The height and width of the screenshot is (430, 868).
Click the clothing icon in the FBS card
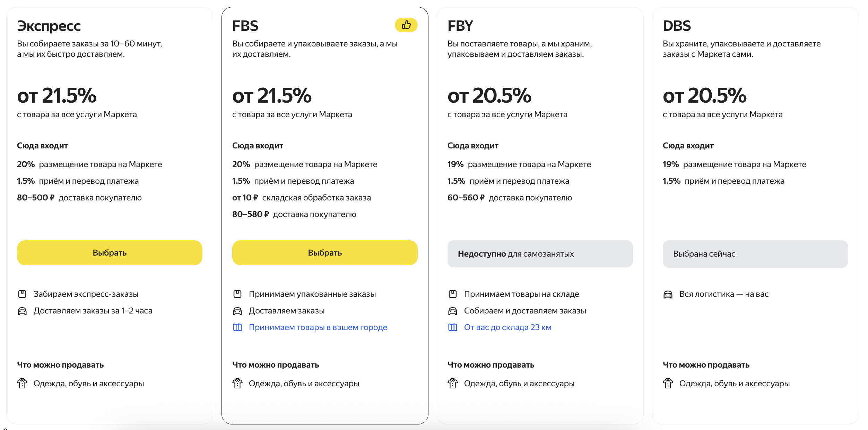(237, 383)
